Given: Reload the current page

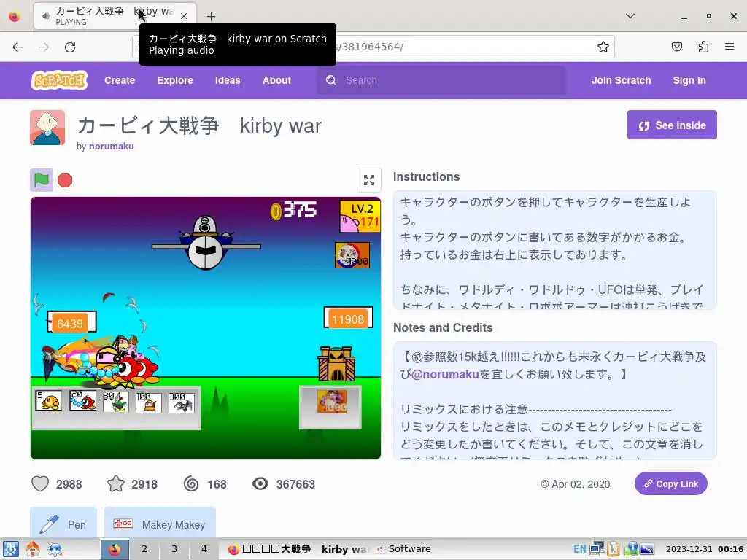Looking at the screenshot, I should pyautogui.click(x=70, y=47).
